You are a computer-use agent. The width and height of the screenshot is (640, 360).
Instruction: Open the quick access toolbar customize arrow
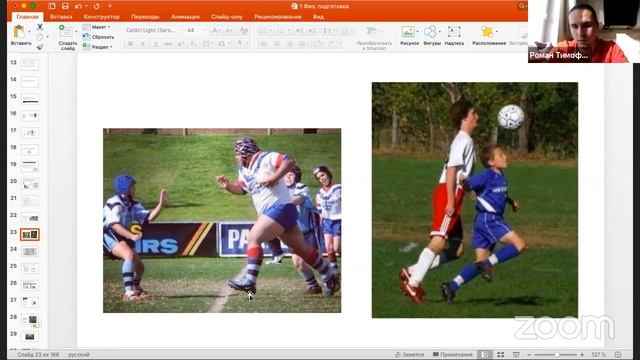110,6
